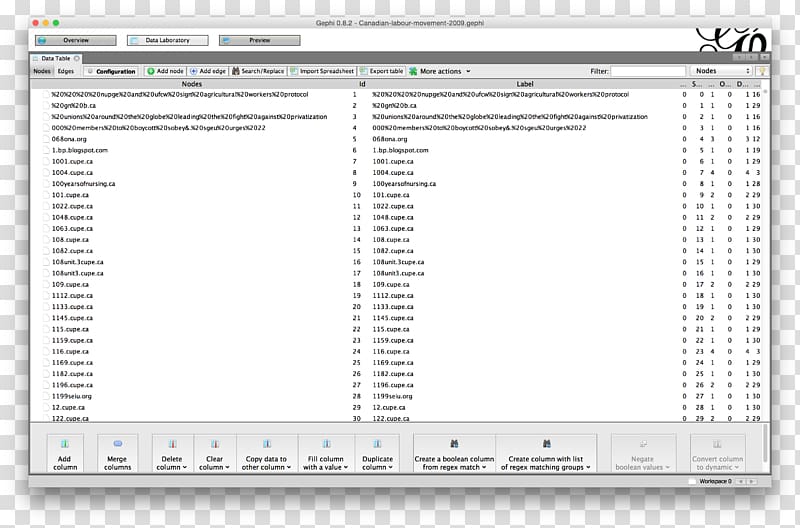Go to the next workspace arrow
This screenshot has height=528, width=800.
coord(752,481)
